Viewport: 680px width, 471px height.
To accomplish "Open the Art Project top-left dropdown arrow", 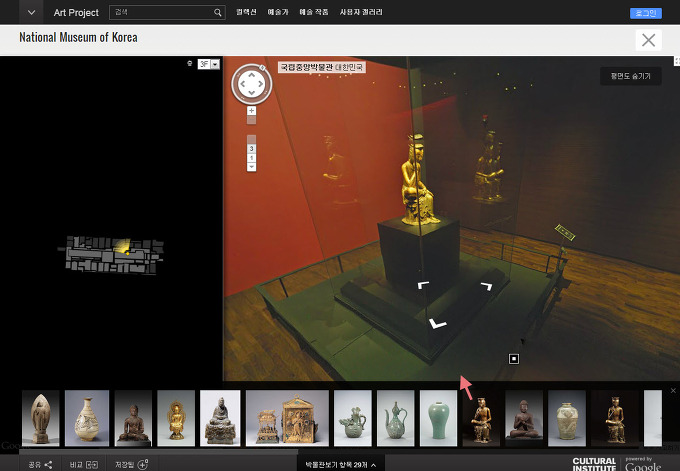I will (x=32, y=13).
